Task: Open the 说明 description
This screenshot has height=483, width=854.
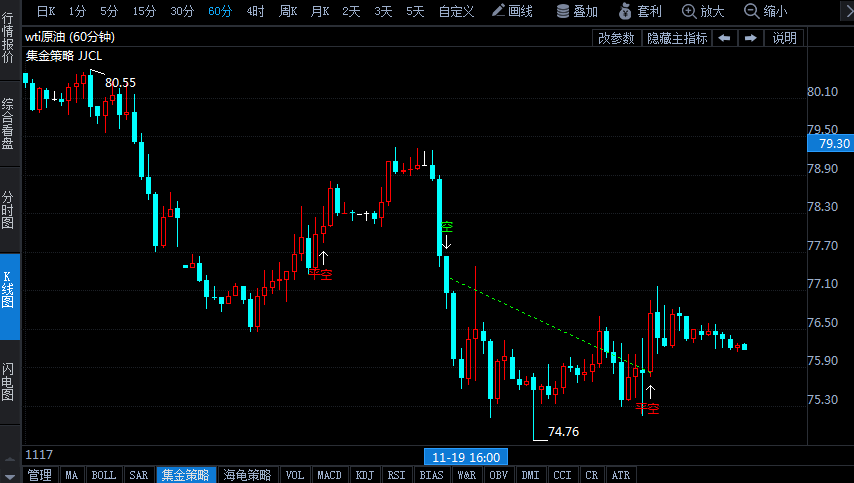Action: [x=784, y=38]
